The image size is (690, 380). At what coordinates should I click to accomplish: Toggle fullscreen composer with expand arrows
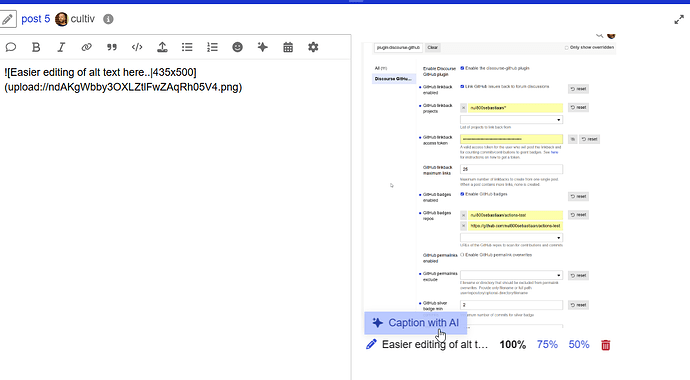(x=679, y=20)
